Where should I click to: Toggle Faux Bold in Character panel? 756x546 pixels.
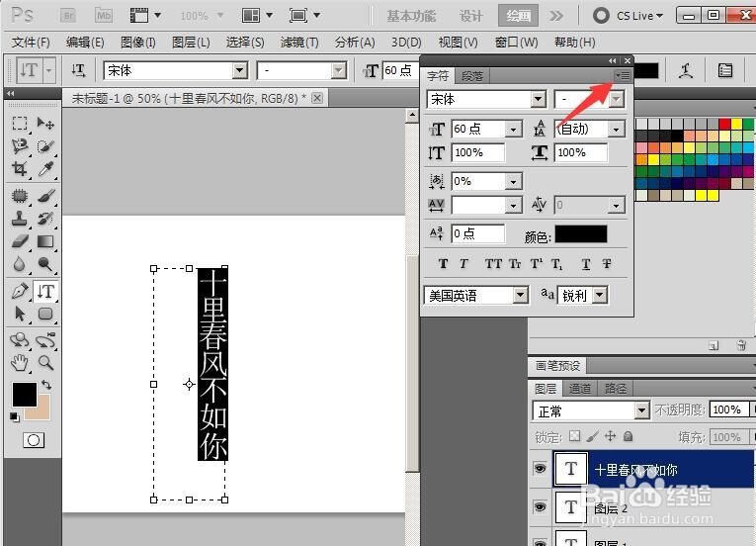443,264
